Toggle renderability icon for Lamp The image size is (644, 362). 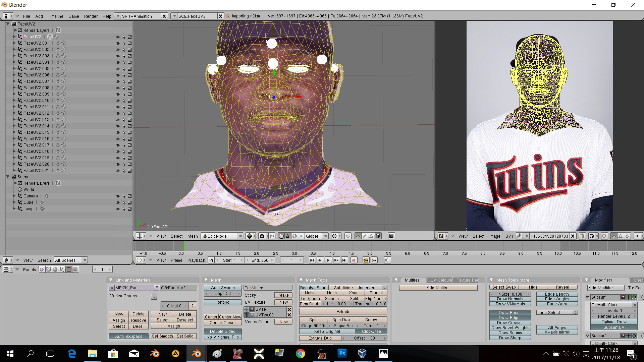click(x=130, y=209)
